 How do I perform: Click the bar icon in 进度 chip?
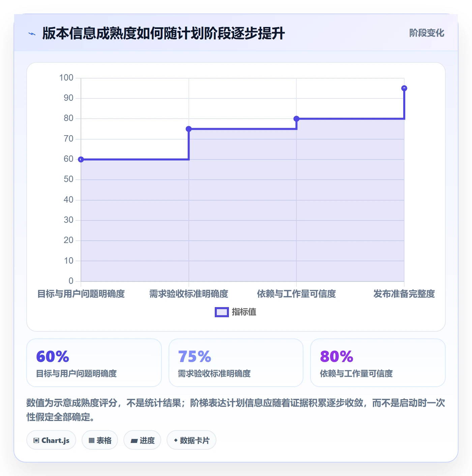[134, 441]
